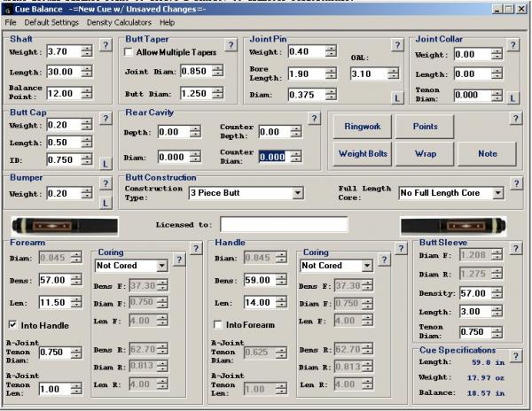Screen dimensions: 532x411
Task: Expand the Full Length Core dropdown
Action: click(496, 192)
